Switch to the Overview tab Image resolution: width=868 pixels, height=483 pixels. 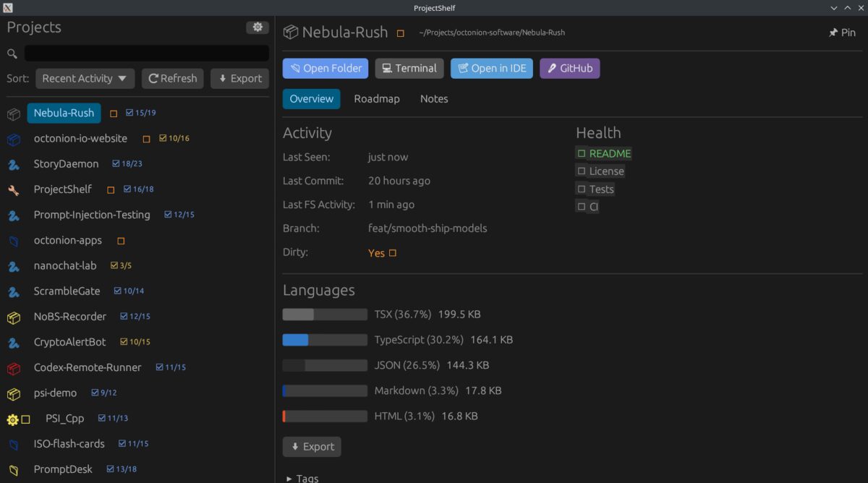312,99
